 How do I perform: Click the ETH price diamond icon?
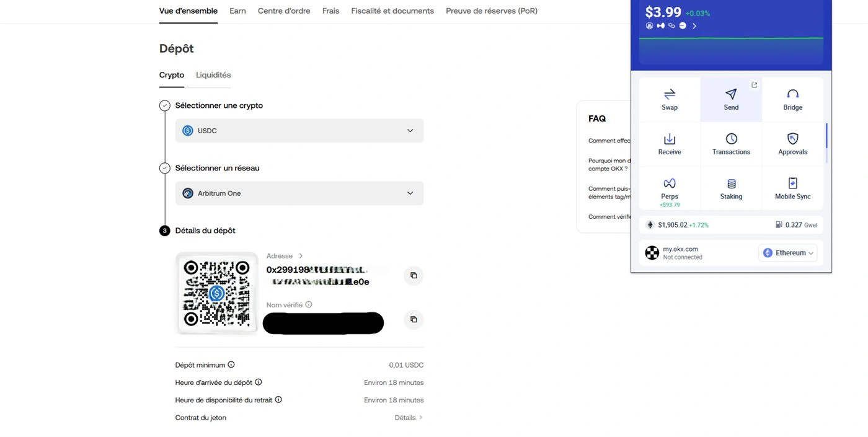click(650, 225)
